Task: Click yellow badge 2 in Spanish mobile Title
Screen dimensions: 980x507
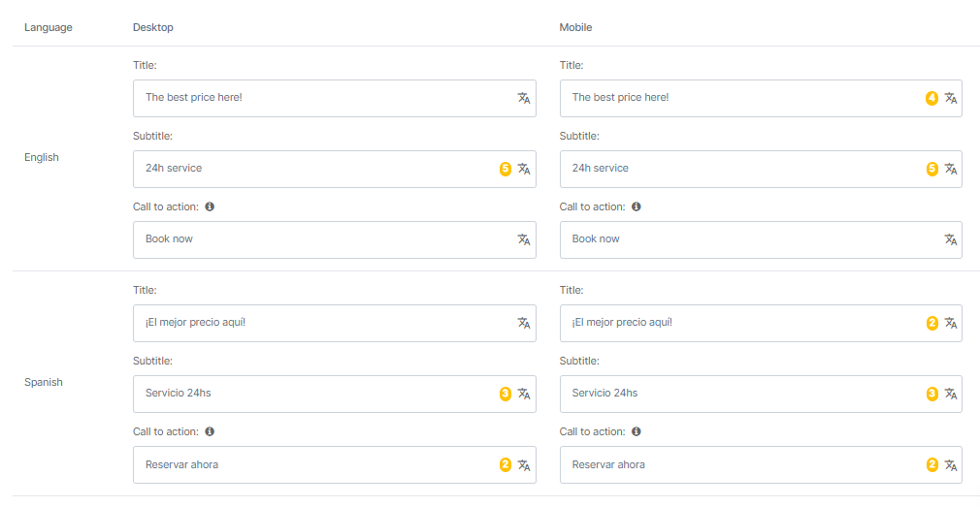Action: [x=931, y=323]
